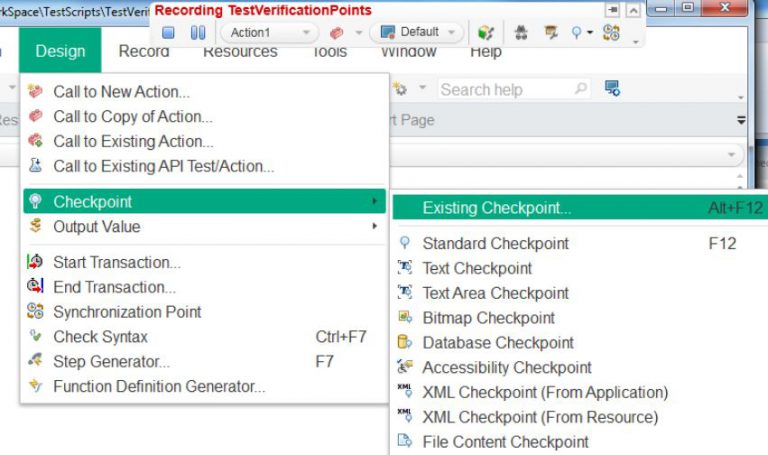
Task: Pin the recording toolbar
Action: click(x=612, y=10)
